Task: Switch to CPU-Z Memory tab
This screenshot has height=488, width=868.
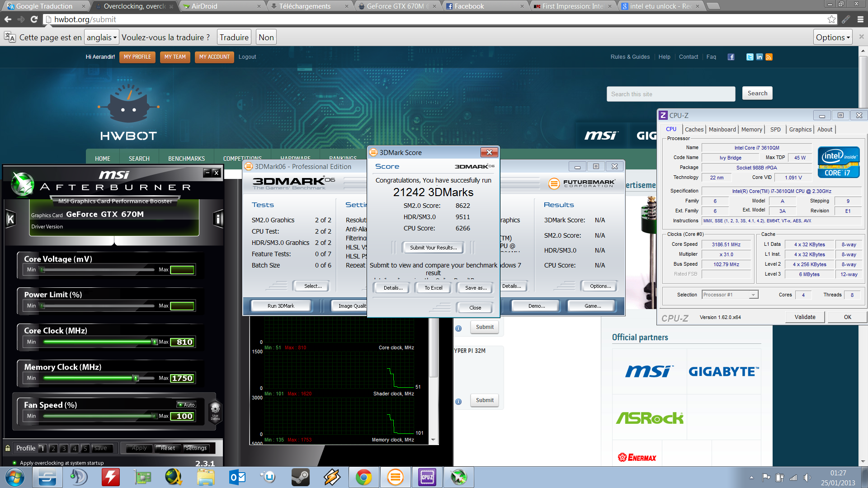Action: (751, 129)
